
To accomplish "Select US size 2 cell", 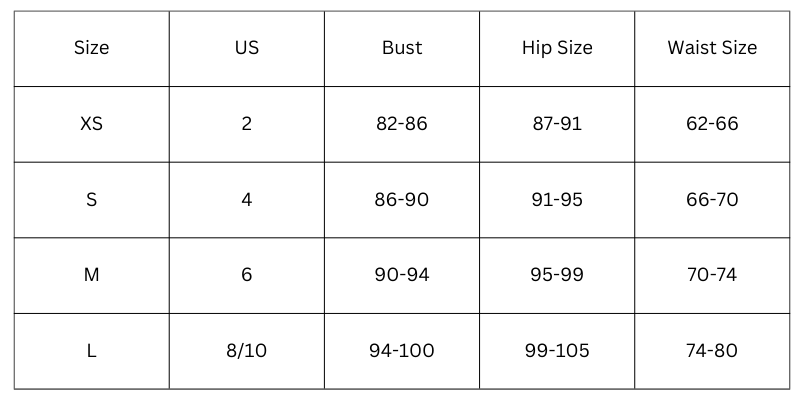I will pos(246,124).
